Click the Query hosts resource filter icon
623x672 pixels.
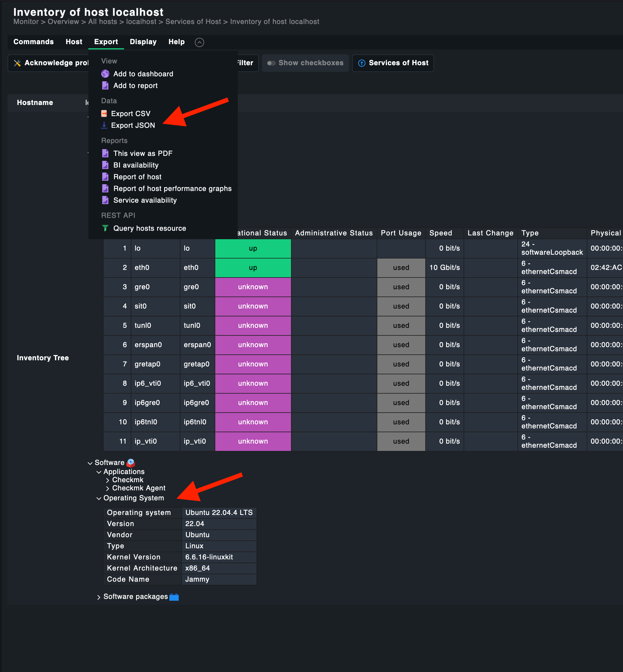[x=105, y=228]
